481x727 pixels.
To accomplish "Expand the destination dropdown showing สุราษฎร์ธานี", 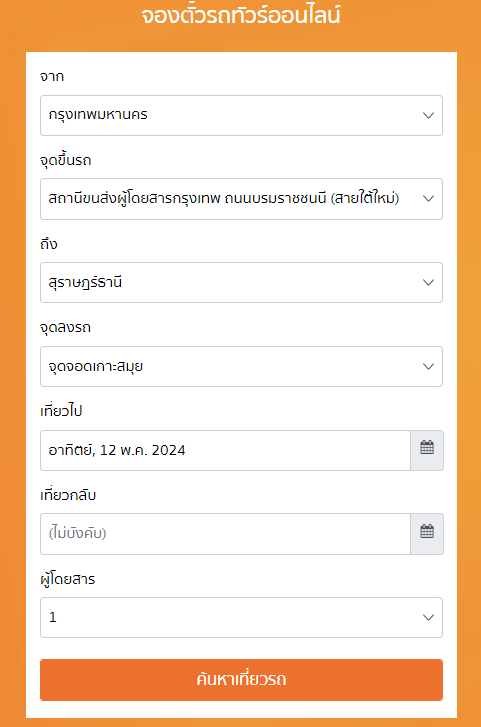I will tap(241, 282).
